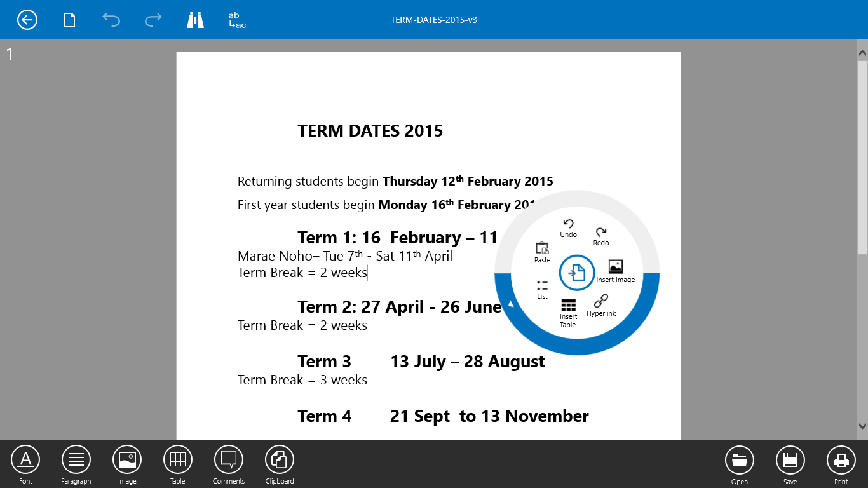The image size is (868, 488).
Task: Click the TERM DATES 2015 heading
Action: (x=370, y=131)
